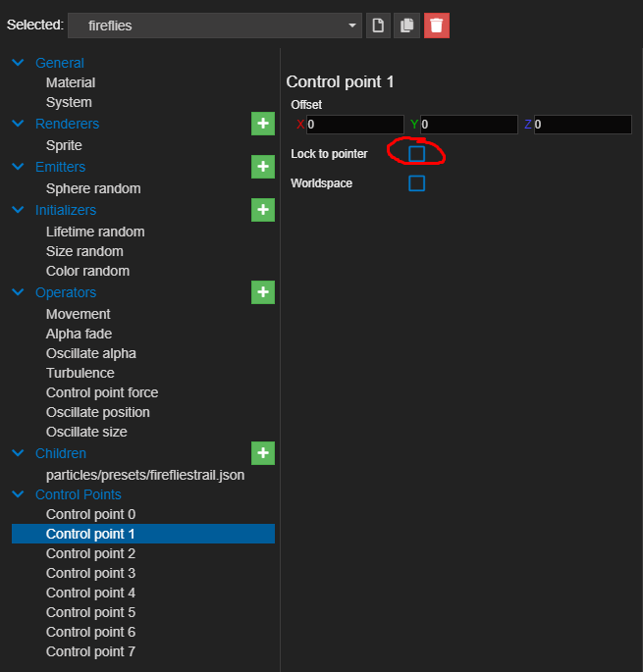Image resolution: width=643 pixels, height=672 pixels.
Task: Collapse the Control Points section chevron
Action: [x=18, y=494]
